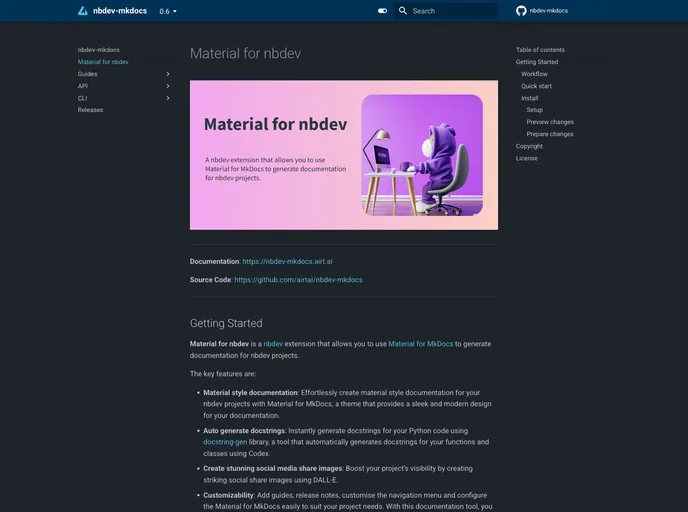Viewport: 688px width, 512px height.
Task: Click the nbdev-mkdocs site title in header
Action: [x=120, y=11]
